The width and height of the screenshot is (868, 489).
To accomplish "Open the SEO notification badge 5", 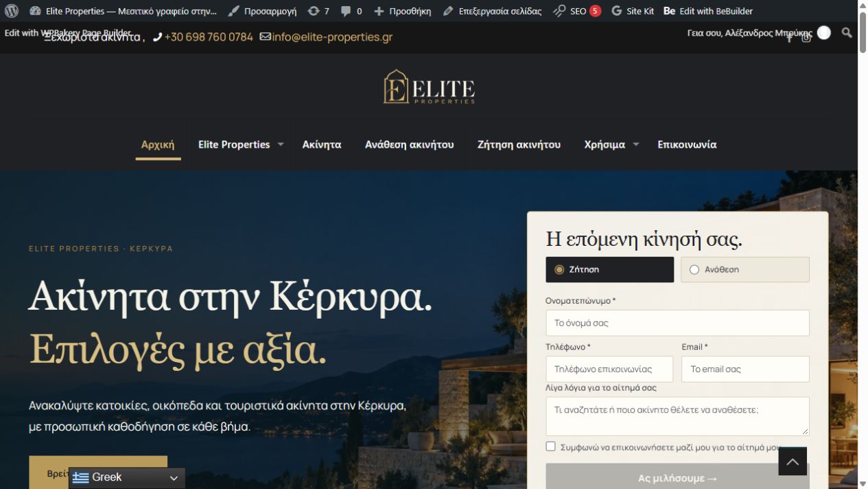I will [595, 11].
